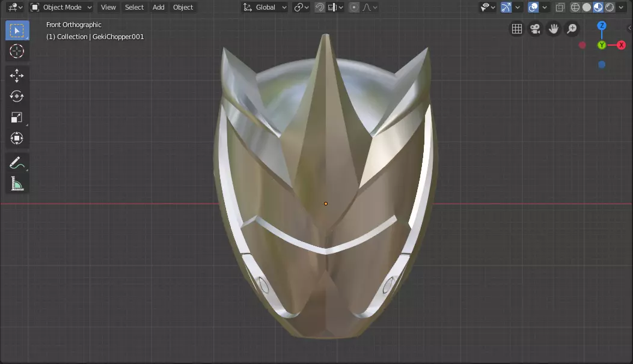The image size is (633, 364).
Task: Toggle orthographic/perspective view grid icon
Action: coord(517,29)
